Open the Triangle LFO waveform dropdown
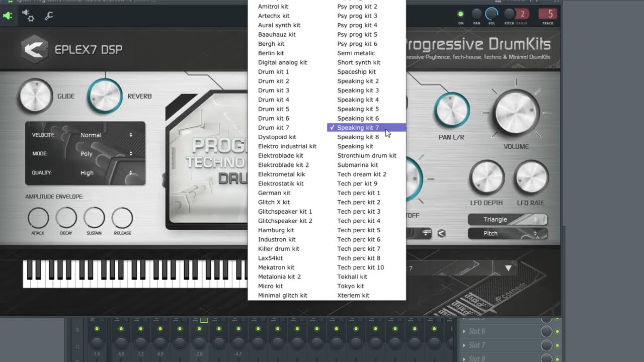The image size is (644, 362). 507,219
